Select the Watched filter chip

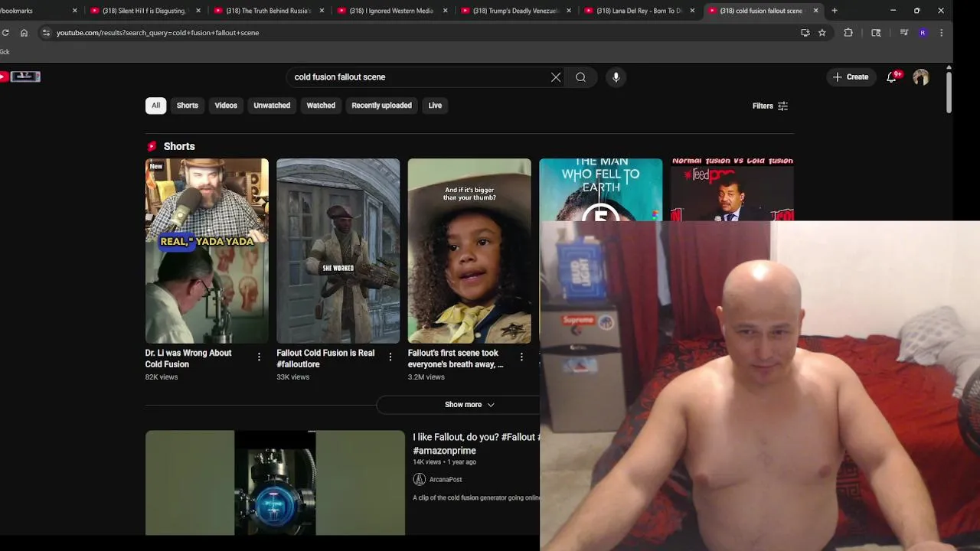(x=321, y=106)
